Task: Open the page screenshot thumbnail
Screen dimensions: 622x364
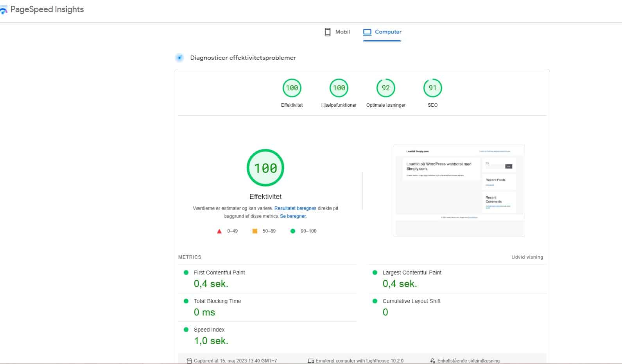Action: coord(459,191)
